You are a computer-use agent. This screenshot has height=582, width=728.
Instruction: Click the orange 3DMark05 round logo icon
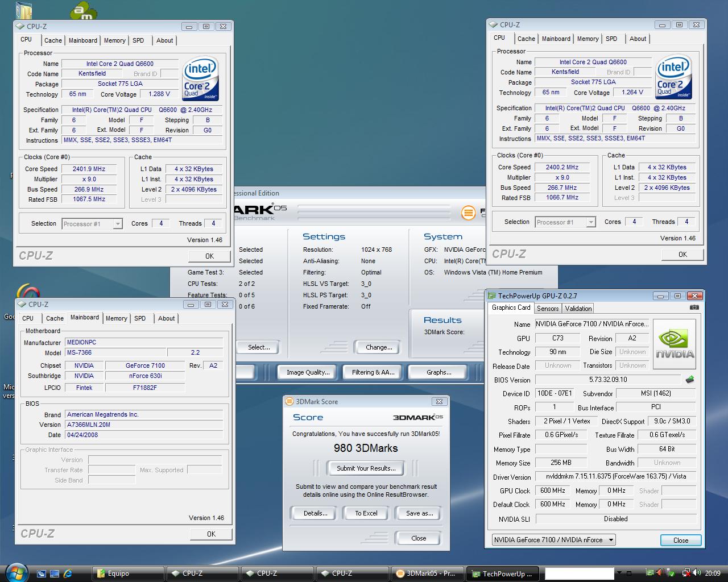point(468,213)
